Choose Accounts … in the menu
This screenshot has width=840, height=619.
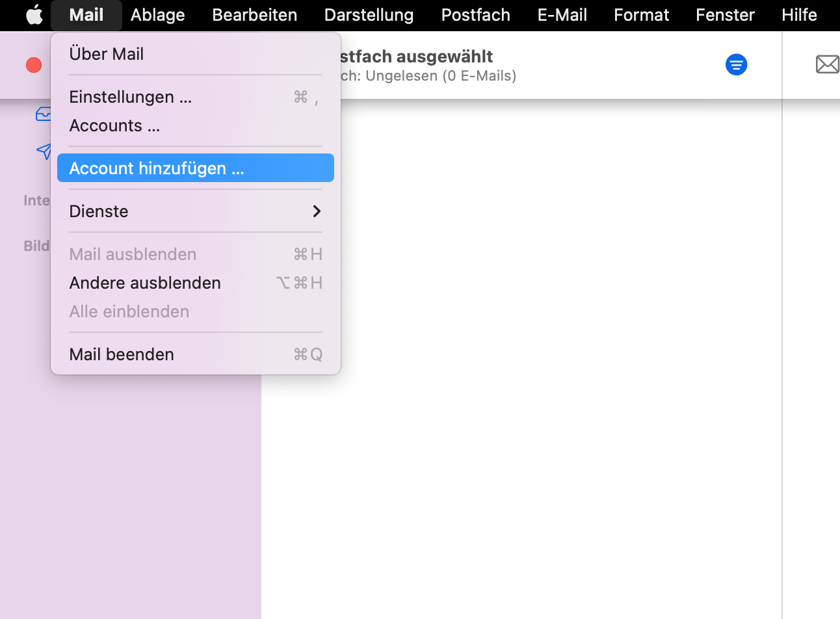click(x=196, y=125)
